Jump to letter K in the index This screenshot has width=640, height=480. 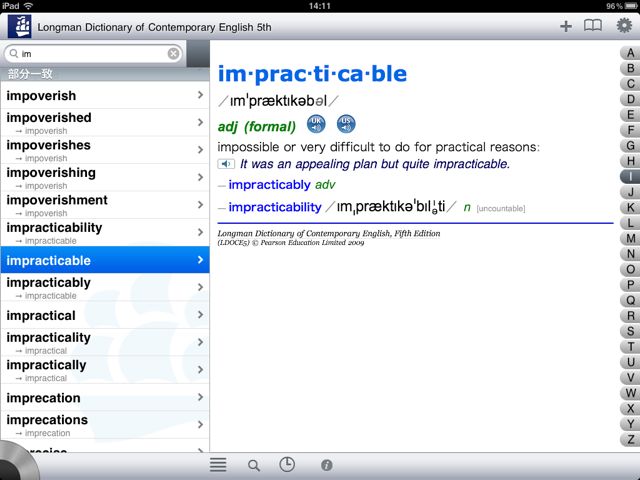coord(630,208)
